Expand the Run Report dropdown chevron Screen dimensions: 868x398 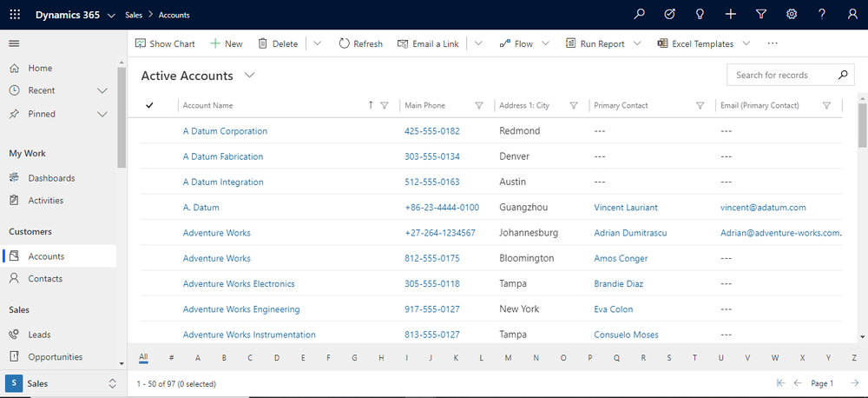[x=637, y=43]
